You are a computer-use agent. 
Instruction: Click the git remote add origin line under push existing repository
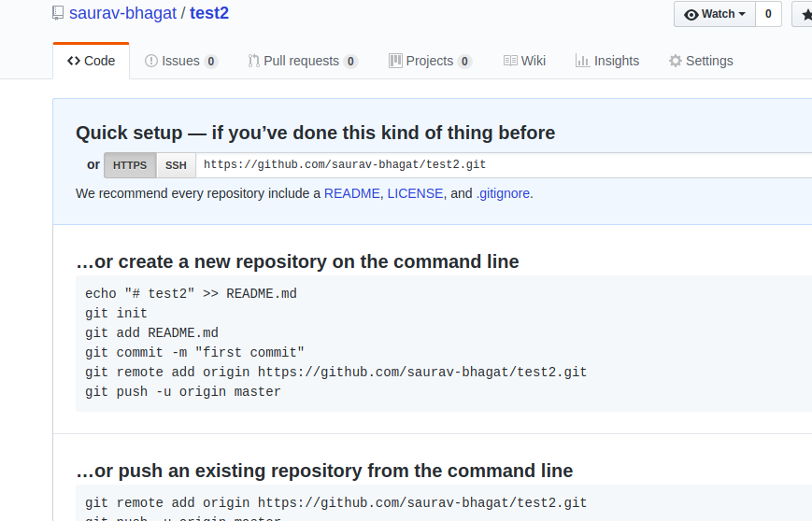pyautogui.click(x=336, y=503)
